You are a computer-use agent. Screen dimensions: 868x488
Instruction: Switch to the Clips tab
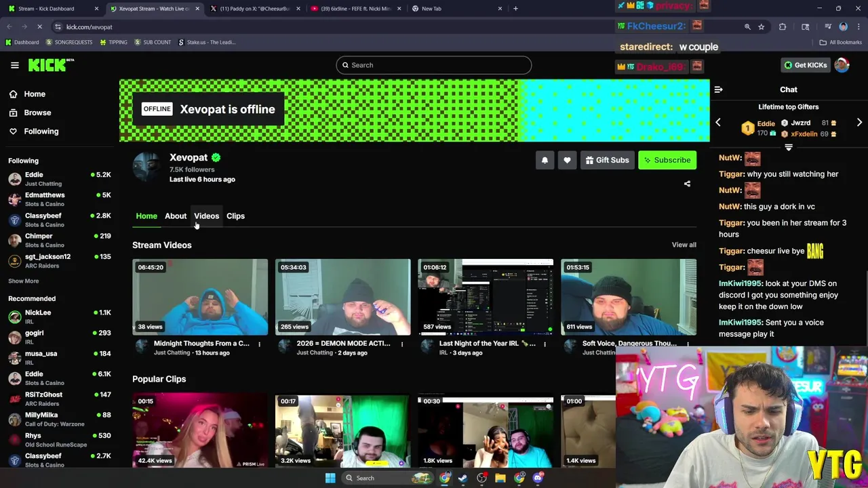pos(235,216)
